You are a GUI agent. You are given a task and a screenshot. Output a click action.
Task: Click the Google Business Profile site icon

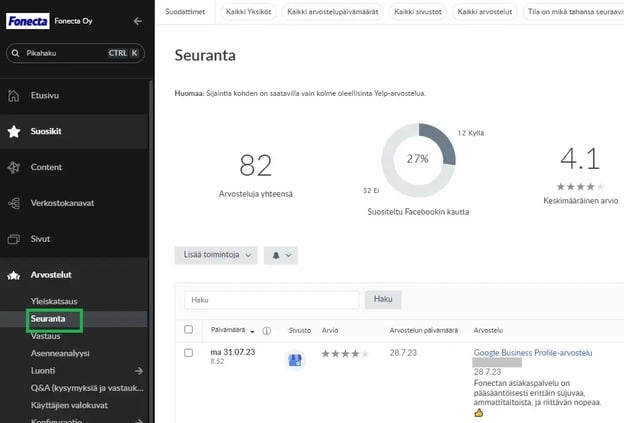(x=295, y=360)
